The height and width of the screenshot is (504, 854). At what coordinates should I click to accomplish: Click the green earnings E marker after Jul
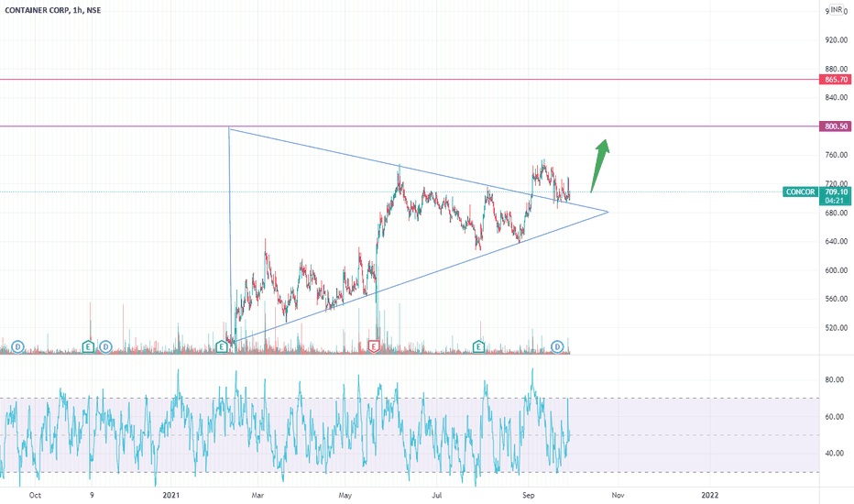478,346
